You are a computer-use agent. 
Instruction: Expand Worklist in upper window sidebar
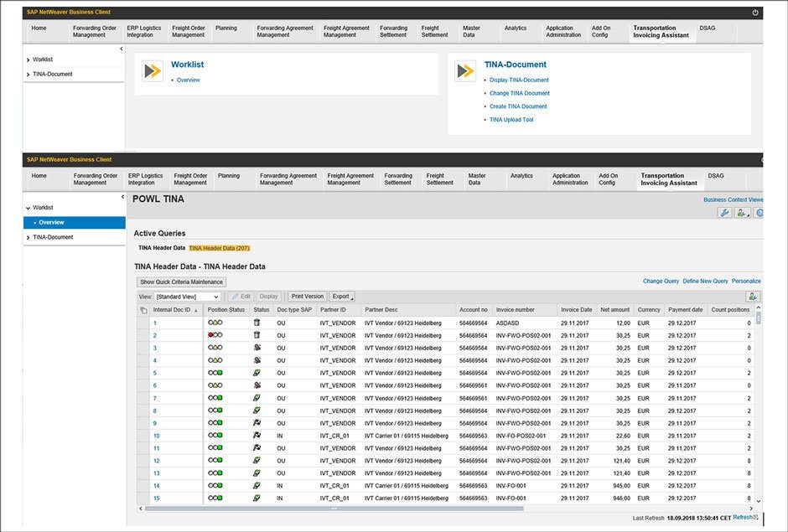point(29,59)
